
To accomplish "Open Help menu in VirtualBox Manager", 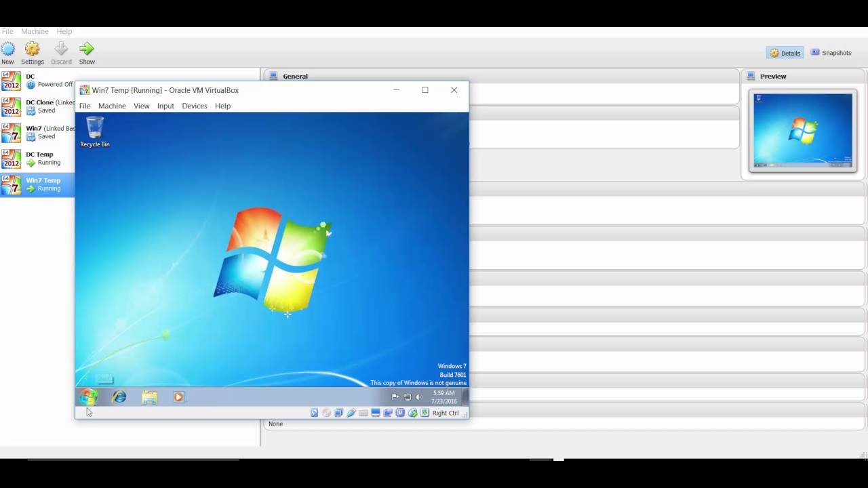I will pyautogui.click(x=64, y=31).
